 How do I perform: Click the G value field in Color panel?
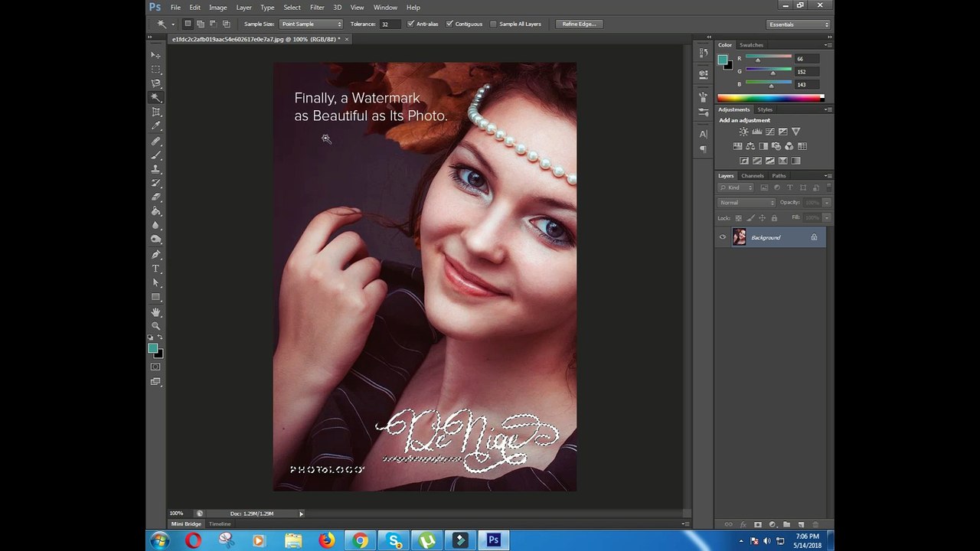806,72
